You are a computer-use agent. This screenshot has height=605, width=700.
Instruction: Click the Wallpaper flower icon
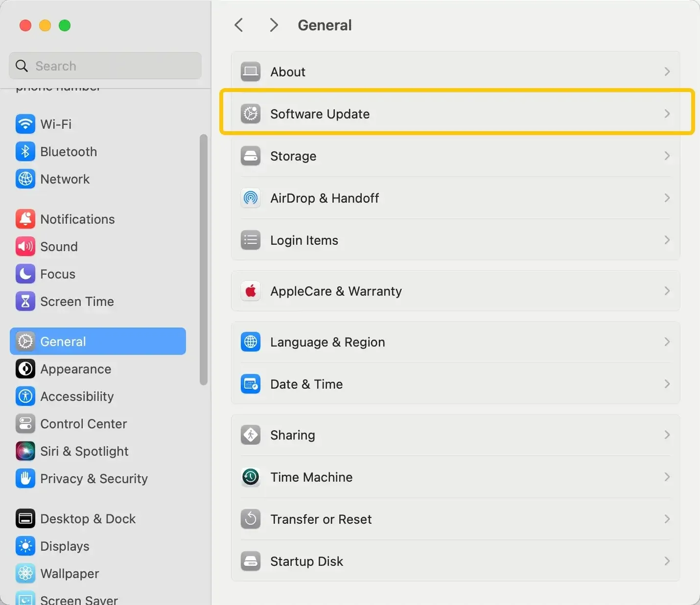pos(25,573)
